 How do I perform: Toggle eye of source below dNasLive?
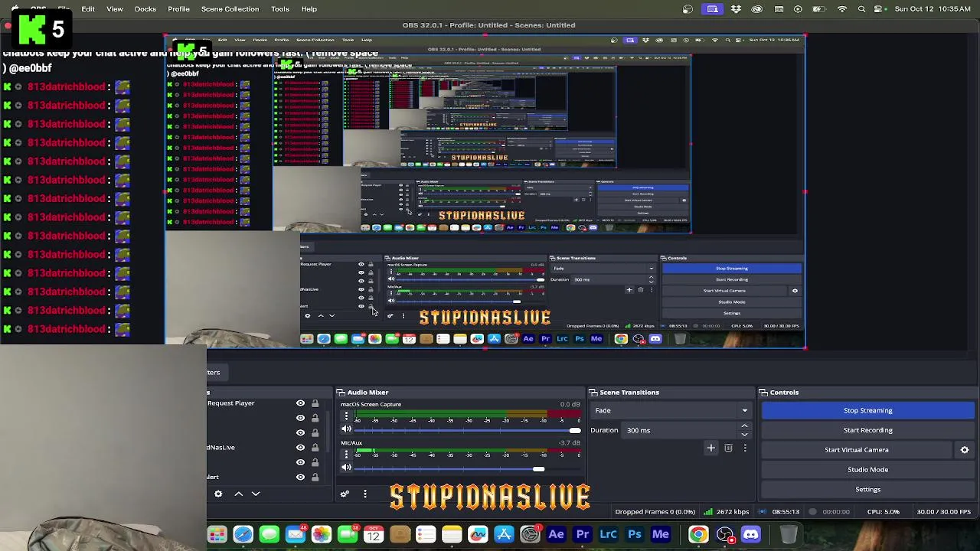pos(300,462)
